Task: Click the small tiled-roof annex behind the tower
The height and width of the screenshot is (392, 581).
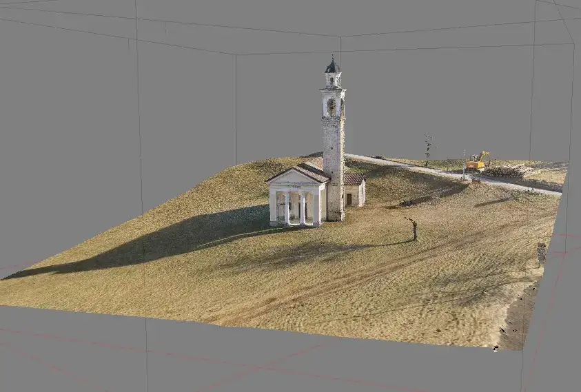Action: [355, 189]
